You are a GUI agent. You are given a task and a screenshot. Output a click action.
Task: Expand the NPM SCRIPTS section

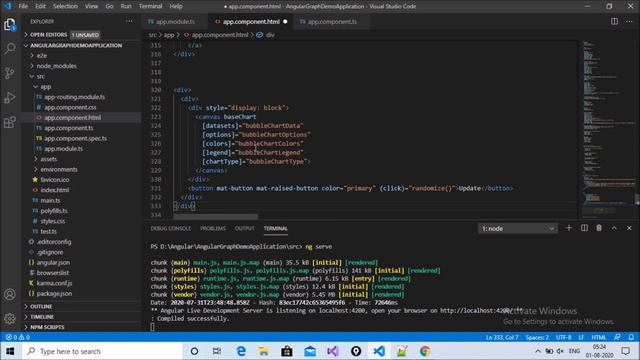coord(47,327)
